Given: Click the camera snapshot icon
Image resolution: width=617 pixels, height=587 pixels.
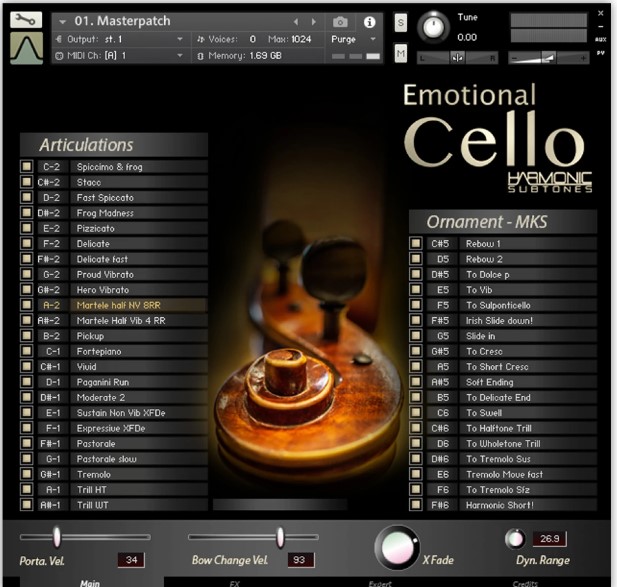Looking at the screenshot, I should point(340,21).
